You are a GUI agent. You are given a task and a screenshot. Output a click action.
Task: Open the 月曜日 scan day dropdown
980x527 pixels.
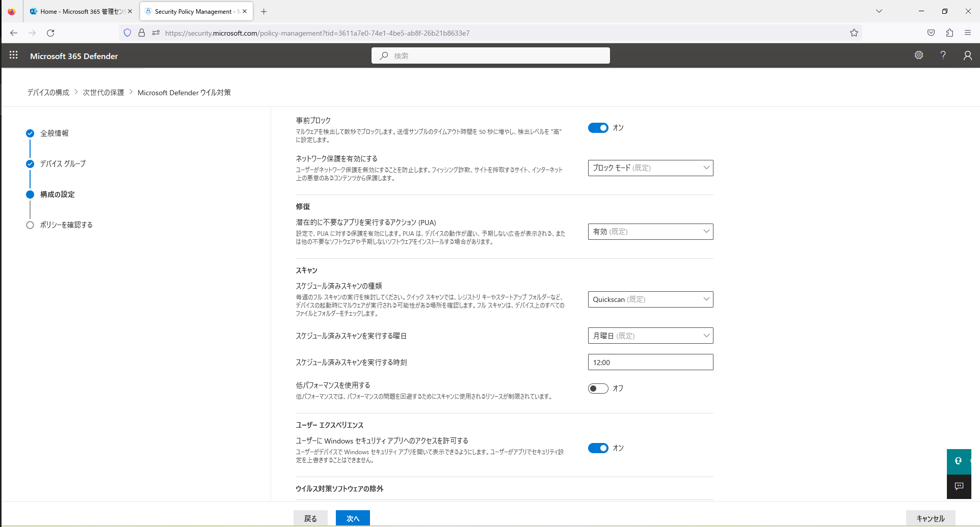click(x=651, y=336)
